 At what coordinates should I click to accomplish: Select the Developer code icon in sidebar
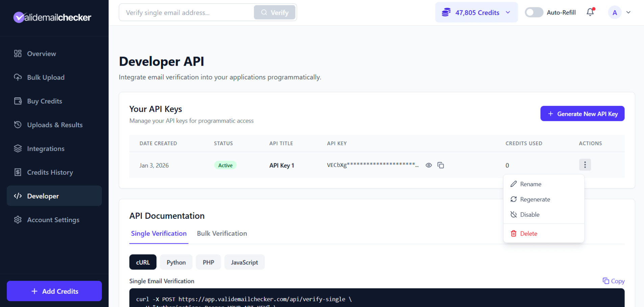pyautogui.click(x=18, y=196)
